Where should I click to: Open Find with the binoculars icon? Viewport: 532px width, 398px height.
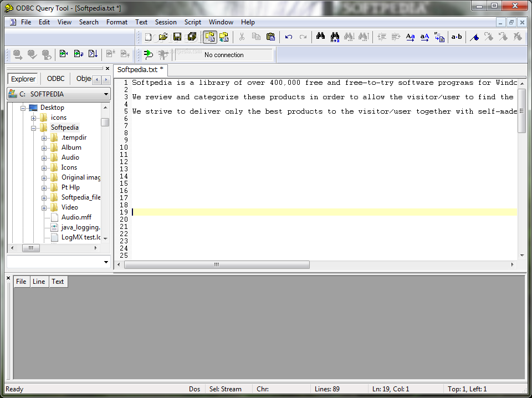point(321,36)
